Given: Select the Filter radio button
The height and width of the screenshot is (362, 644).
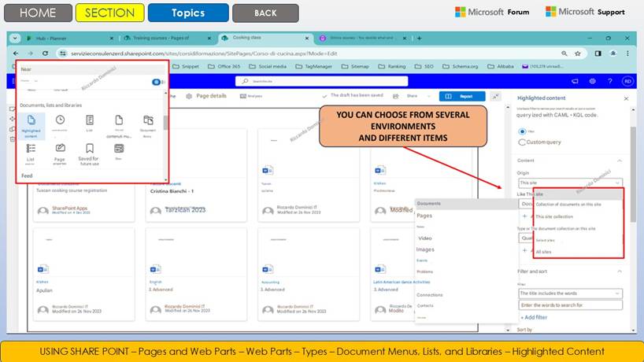Looking at the screenshot, I should [x=523, y=131].
